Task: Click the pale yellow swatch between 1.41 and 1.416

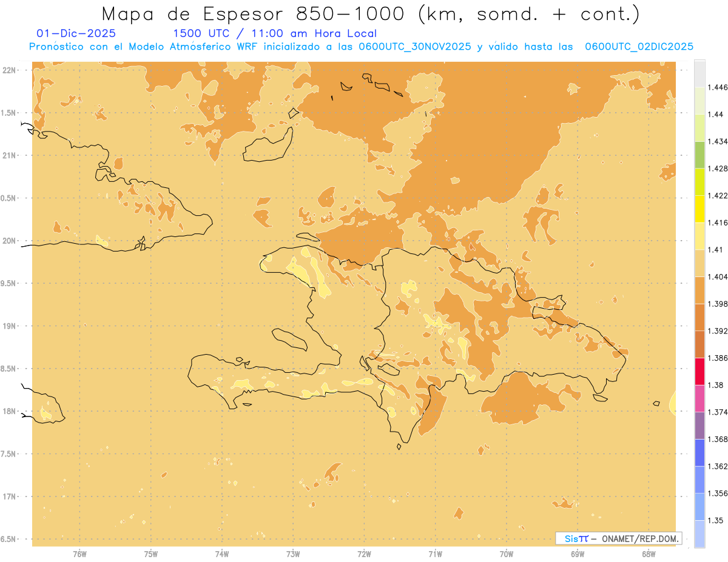Action: click(x=699, y=236)
